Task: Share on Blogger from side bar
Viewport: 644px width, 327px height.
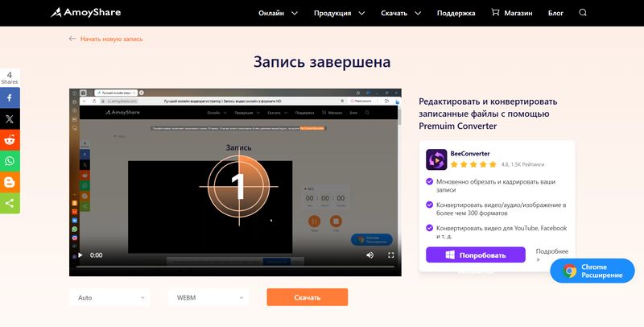Action: click(10, 182)
